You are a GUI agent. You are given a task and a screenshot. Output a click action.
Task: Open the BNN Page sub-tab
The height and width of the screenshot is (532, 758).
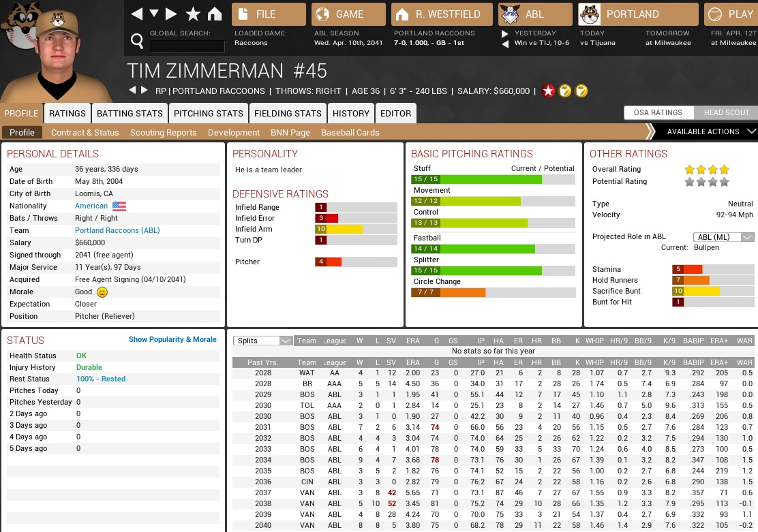point(290,132)
